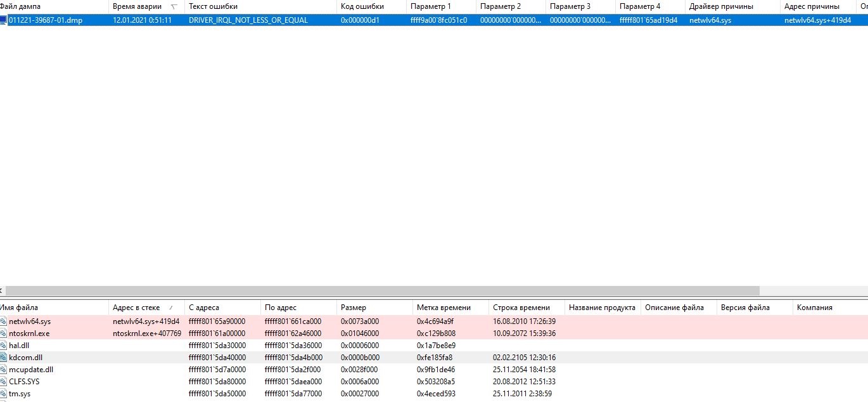868x402 pixels.
Task: Sort by 'Компания' column header
Action: pyautogui.click(x=831, y=308)
